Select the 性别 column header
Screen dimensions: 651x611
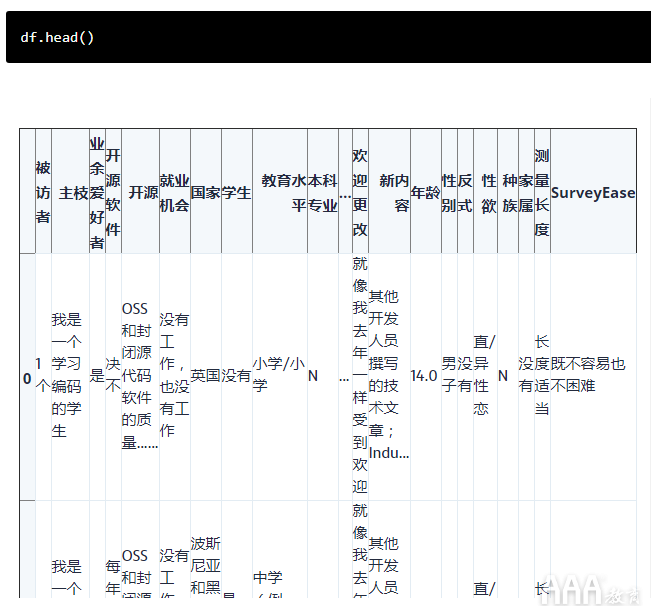click(450, 192)
